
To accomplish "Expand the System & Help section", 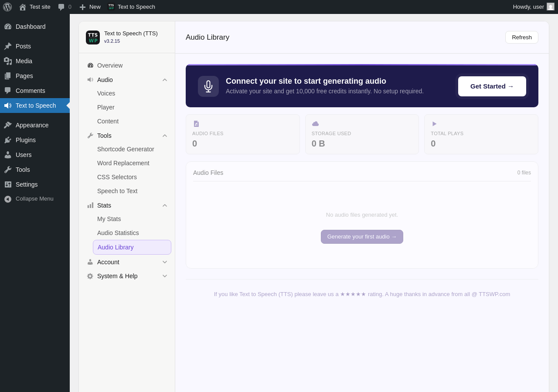I will coord(127,276).
